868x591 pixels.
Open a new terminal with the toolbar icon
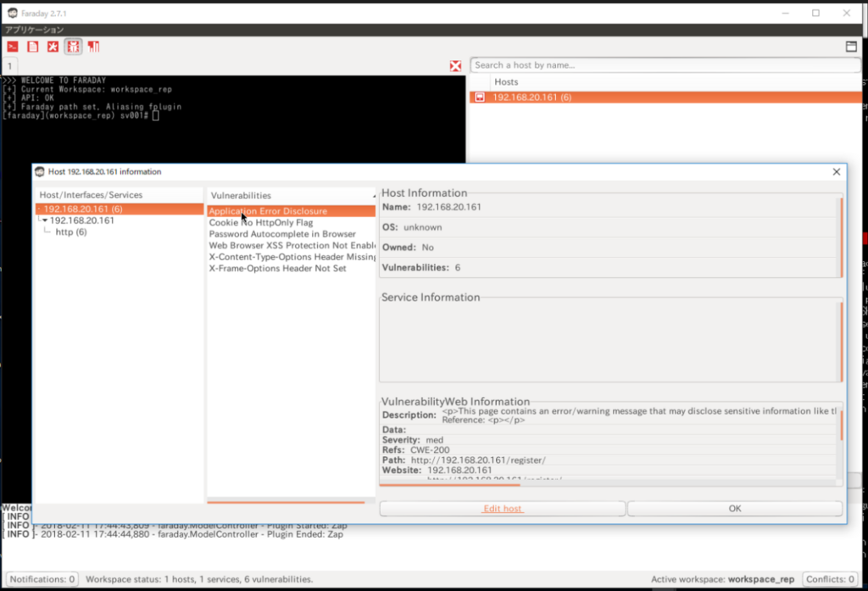point(12,47)
